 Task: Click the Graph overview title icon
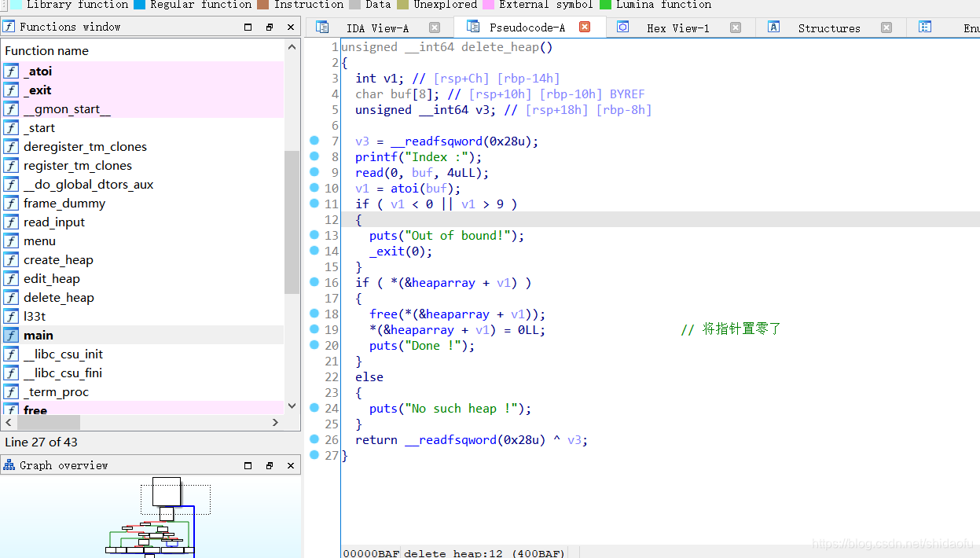coord(9,465)
